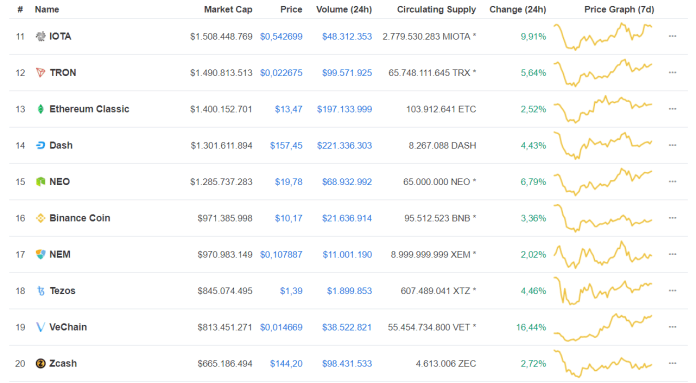Sort table by Change (24h) header

(x=518, y=9)
